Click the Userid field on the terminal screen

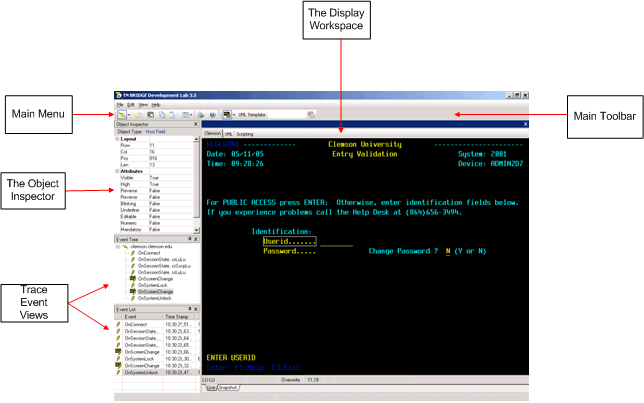pos(290,242)
